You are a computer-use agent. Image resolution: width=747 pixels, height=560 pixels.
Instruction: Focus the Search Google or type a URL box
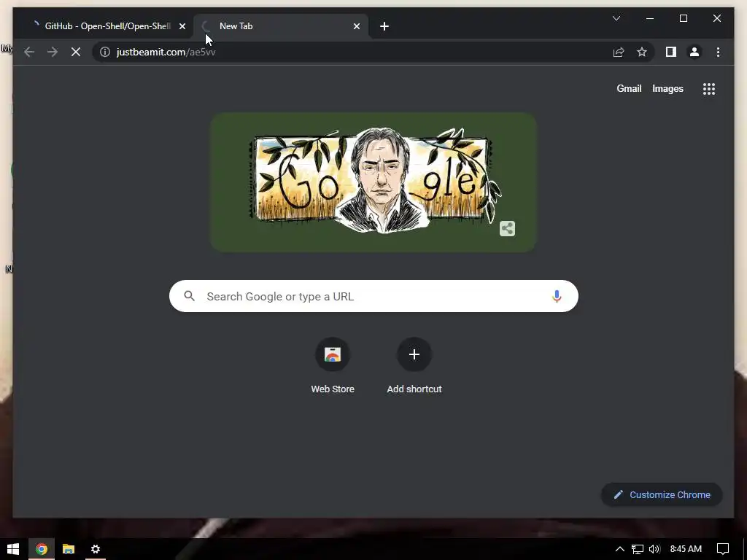tap(373, 296)
